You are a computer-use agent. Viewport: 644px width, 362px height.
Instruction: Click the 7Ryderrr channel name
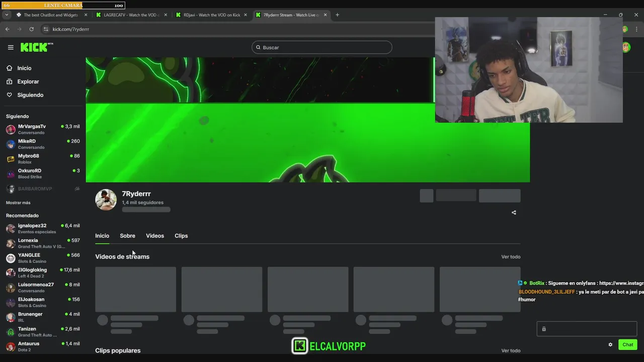[x=136, y=194]
